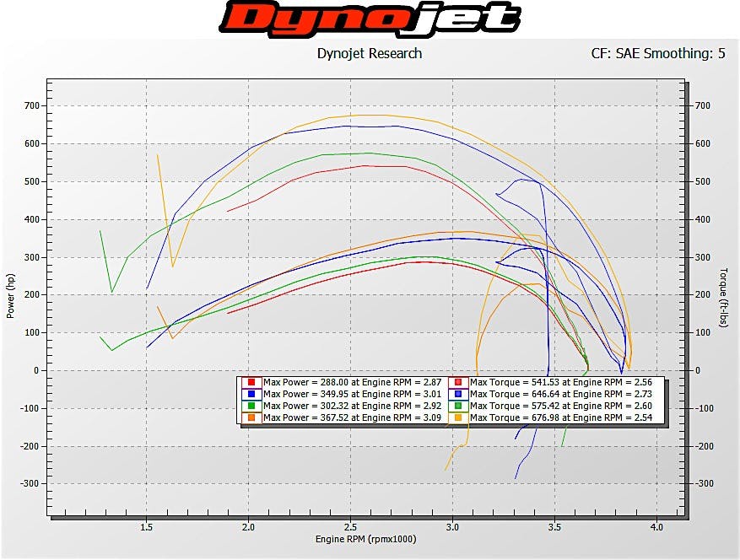Select the Dynojet Research chart title
Viewport: 740px width, 560px height.
pyautogui.click(x=370, y=54)
